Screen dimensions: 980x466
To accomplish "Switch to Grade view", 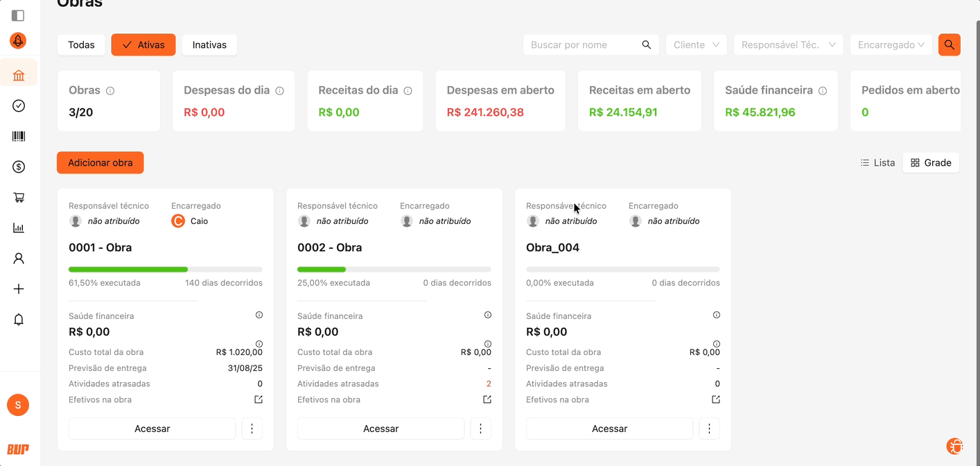I will (931, 163).
